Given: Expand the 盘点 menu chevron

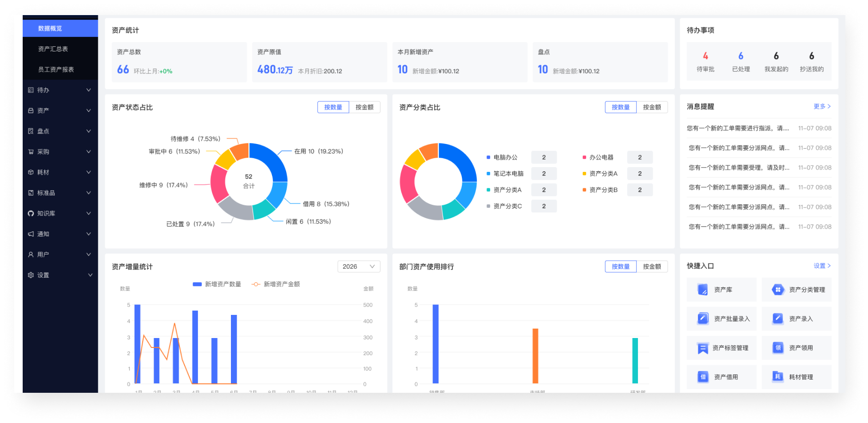Looking at the screenshot, I should pyautogui.click(x=88, y=131).
